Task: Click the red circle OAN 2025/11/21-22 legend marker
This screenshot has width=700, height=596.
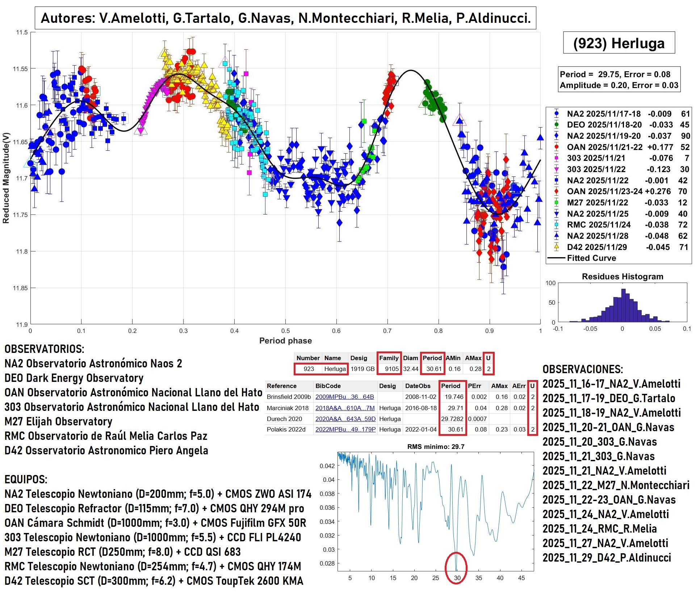Action: (x=556, y=147)
